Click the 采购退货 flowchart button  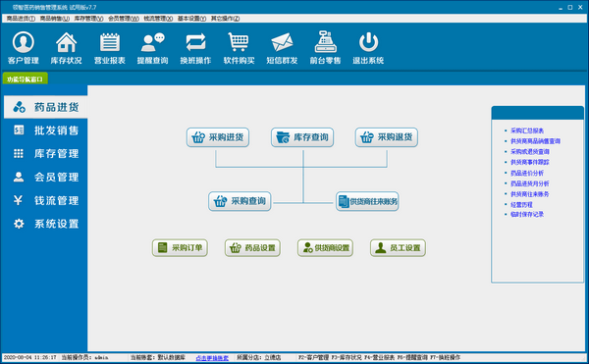pyautogui.click(x=387, y=137)
